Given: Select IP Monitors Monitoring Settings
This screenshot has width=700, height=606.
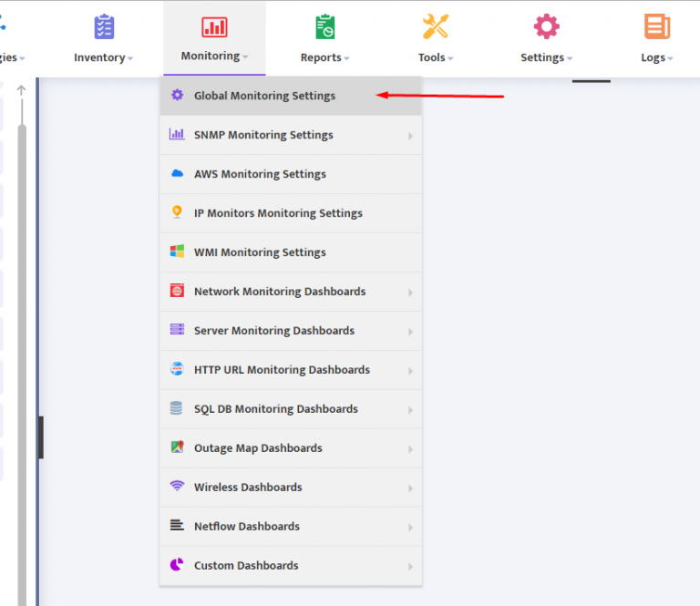Looking at the screenshot, I should (278, 213).
